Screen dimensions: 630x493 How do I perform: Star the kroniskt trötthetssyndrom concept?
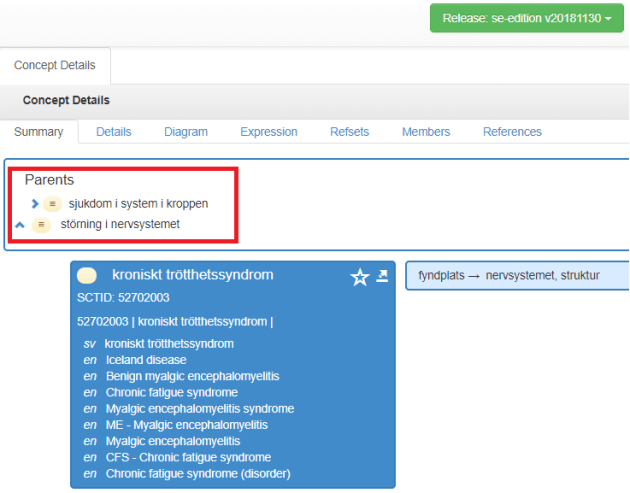coord(360,277)
